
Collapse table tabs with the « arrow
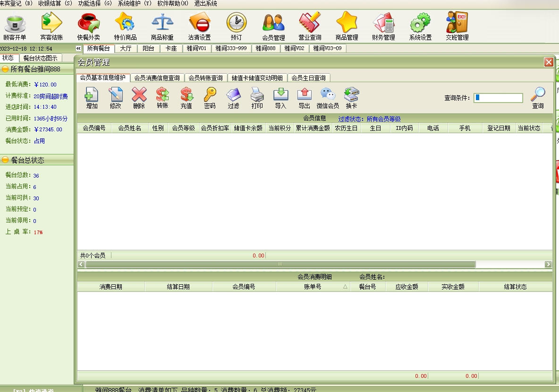(78, 48)
